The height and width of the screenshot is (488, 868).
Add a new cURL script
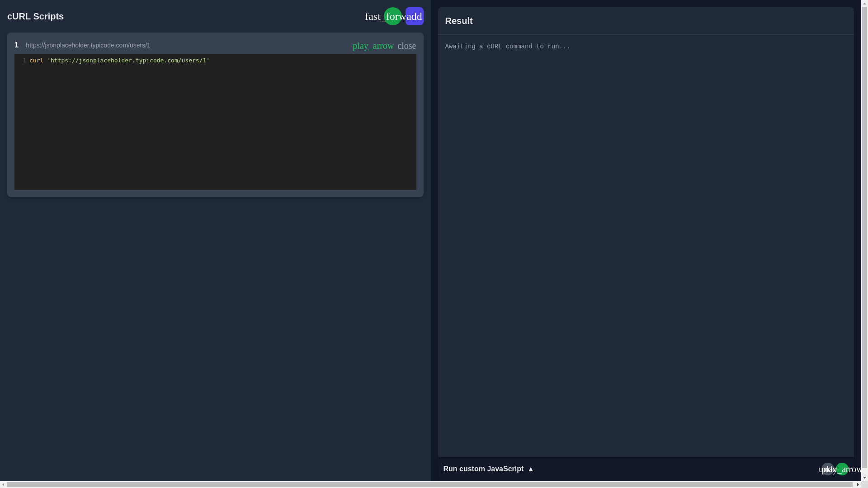pos(414,16)
